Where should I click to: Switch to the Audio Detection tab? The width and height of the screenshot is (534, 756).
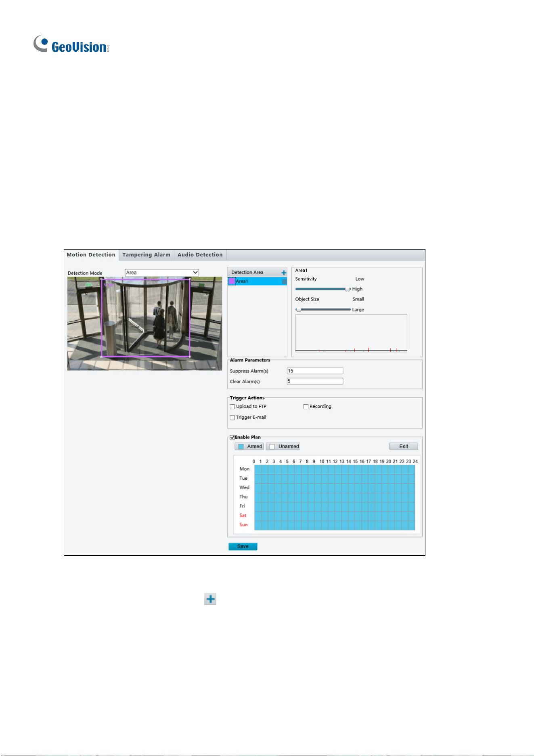(200, 255)
